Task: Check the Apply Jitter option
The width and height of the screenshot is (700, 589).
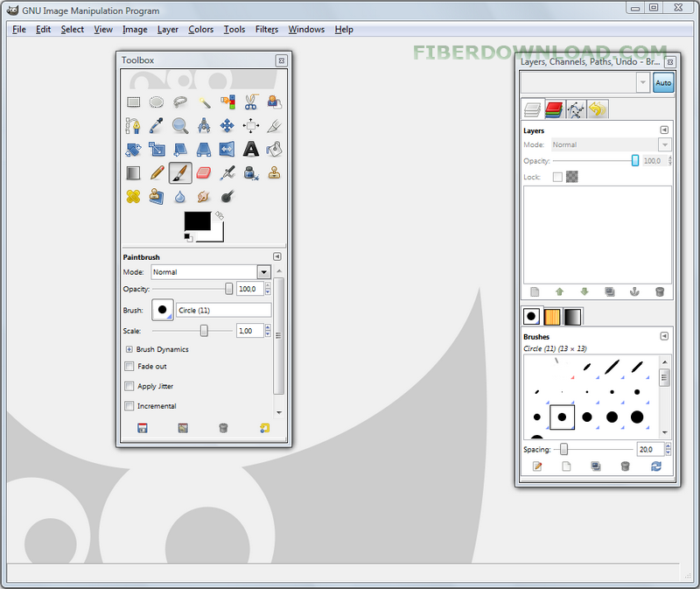Action: pyautogui.click(x=129, y=385)
